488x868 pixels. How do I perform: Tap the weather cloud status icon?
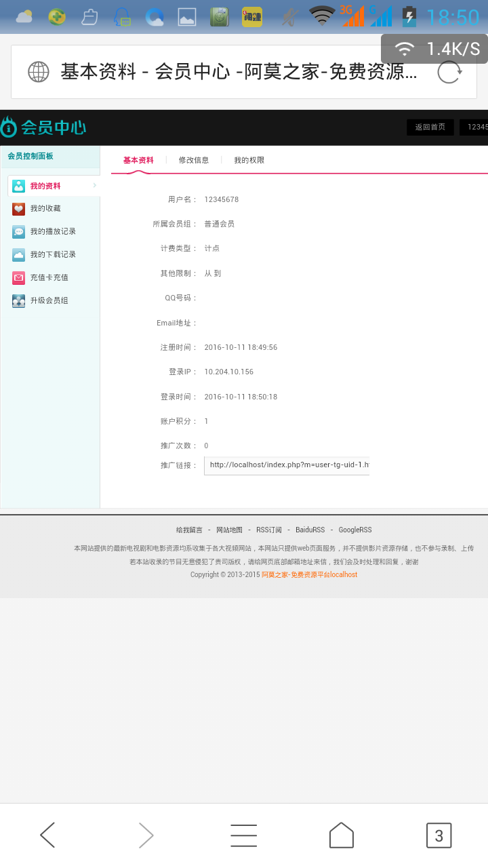point(24,16)
